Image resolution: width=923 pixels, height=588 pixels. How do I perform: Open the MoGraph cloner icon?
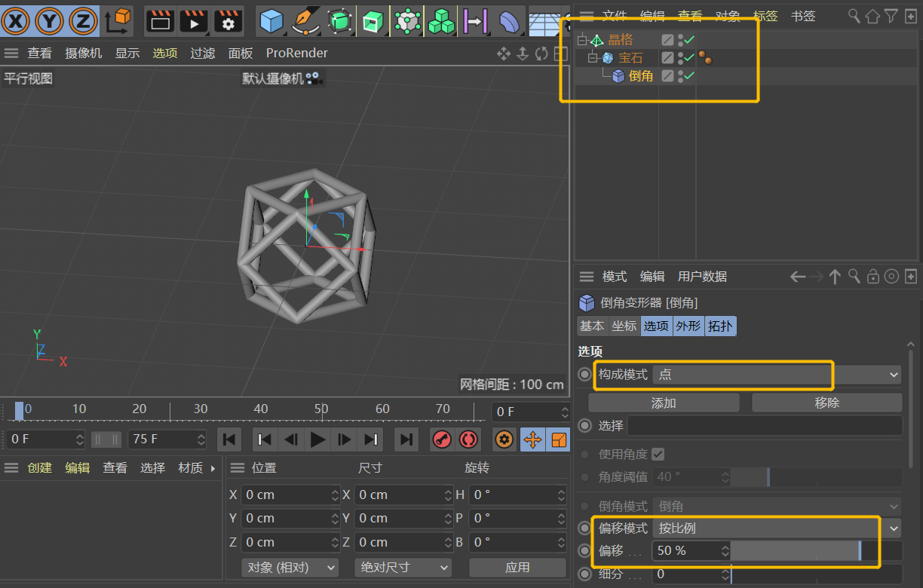(x=407, y=21)
